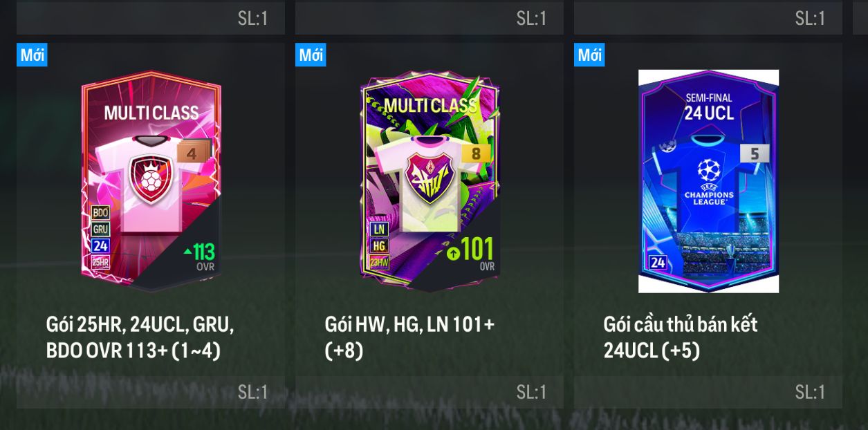
Task: Open the red MULTI CLASS 113 OVR pack card
Action: coord(151,181)
